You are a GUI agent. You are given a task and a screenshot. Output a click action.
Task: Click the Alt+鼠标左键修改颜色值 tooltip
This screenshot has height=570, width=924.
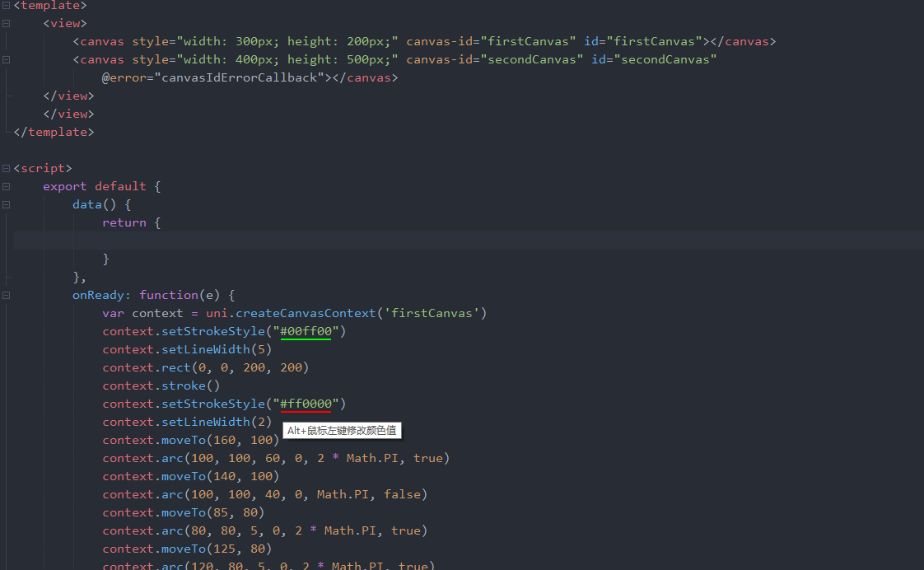click(342, 431)
